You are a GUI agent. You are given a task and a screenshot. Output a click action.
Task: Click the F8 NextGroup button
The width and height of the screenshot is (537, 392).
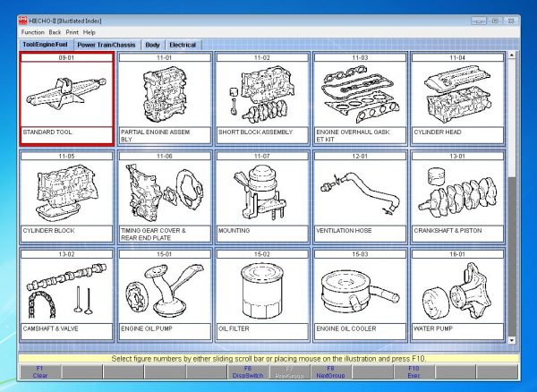pos(331,371)
